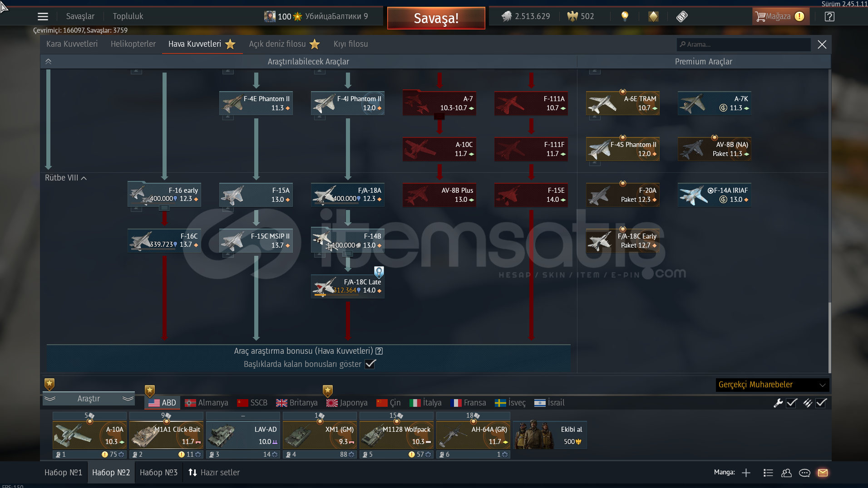Expand group under F-16 early card
This screenshot has width=868, height=488.
164,208
